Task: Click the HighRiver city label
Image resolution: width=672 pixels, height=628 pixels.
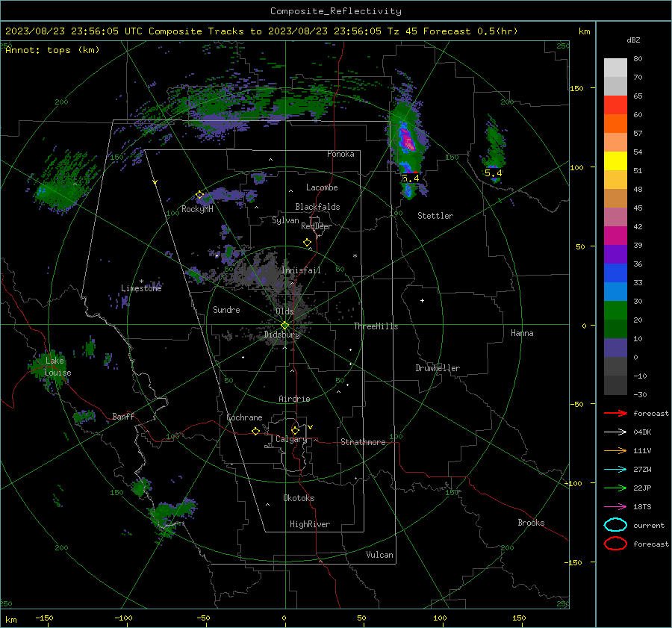Action: (310, 524)
